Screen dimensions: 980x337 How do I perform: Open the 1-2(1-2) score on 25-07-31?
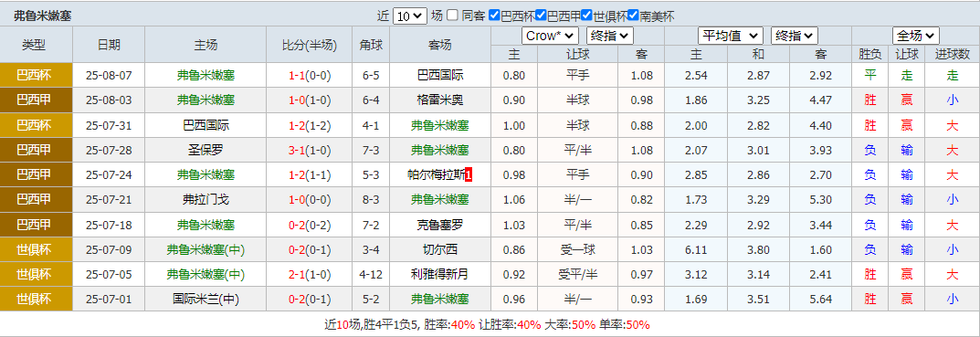310,125
